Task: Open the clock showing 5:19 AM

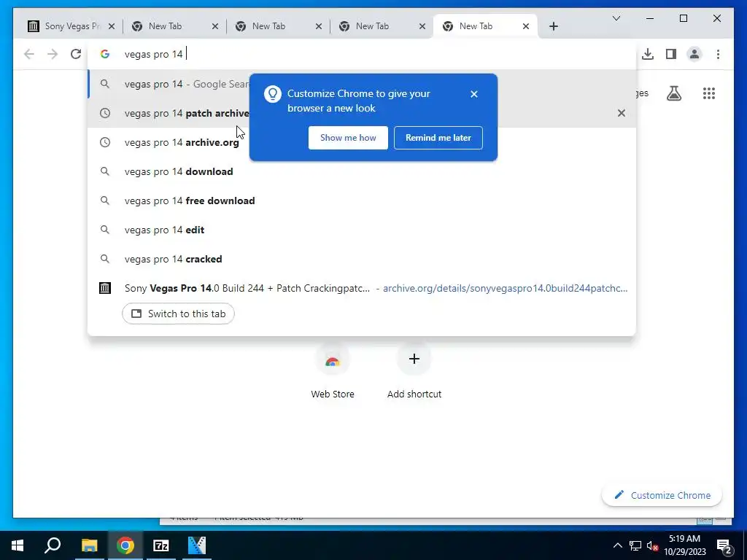Action: (x=684, y=545)
